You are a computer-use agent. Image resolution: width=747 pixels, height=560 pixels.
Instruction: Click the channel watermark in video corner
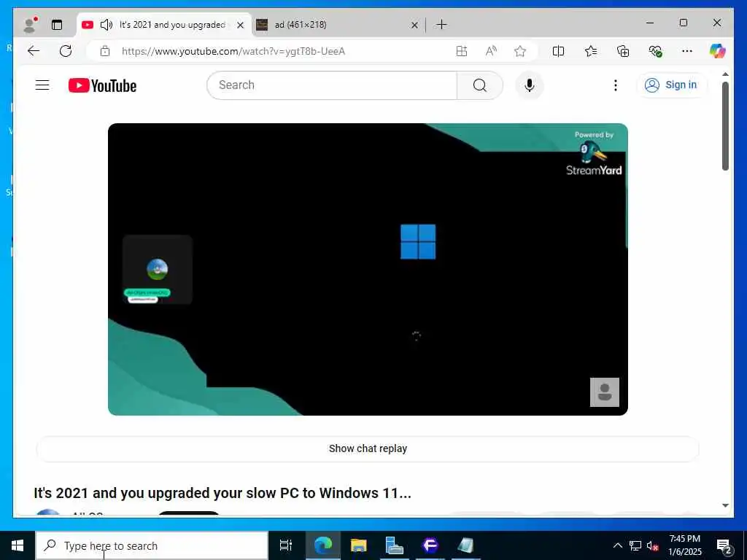click(605, 392)
